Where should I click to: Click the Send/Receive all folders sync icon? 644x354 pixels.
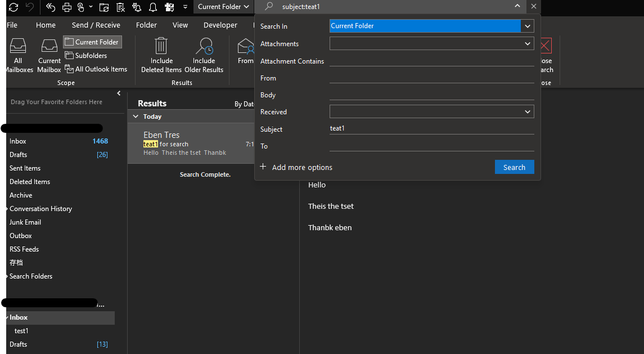pos(13,7)
